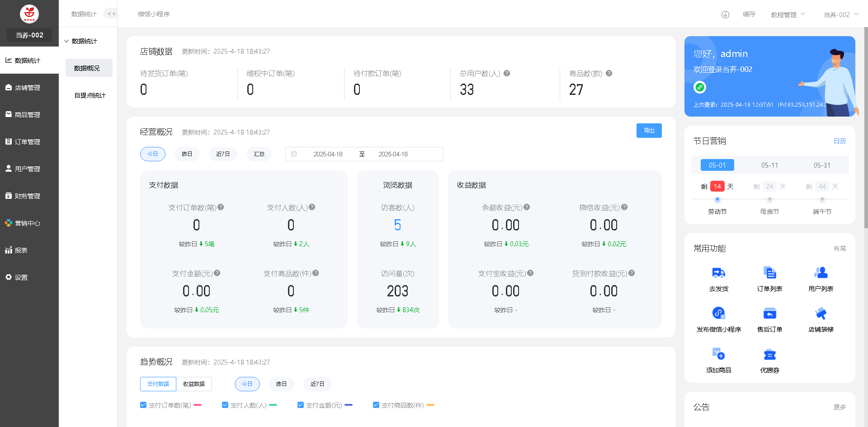Open the 用户列表 user list icon
The width and height of the screenshot is (868, 427).
coord(821,273)
